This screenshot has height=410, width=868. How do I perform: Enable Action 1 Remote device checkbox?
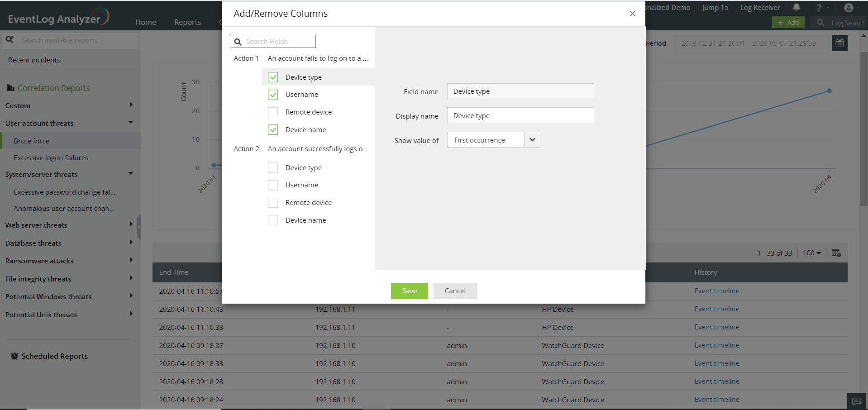coord(273,112)
